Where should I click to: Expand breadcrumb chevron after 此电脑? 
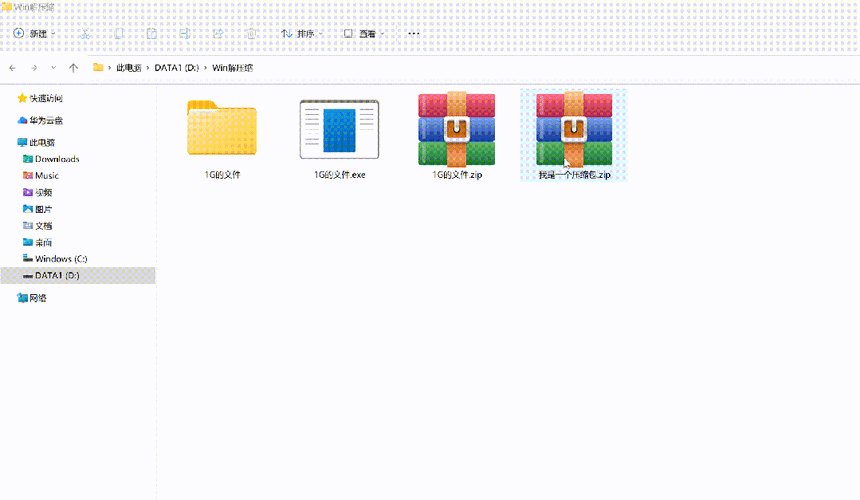point(148,68)
